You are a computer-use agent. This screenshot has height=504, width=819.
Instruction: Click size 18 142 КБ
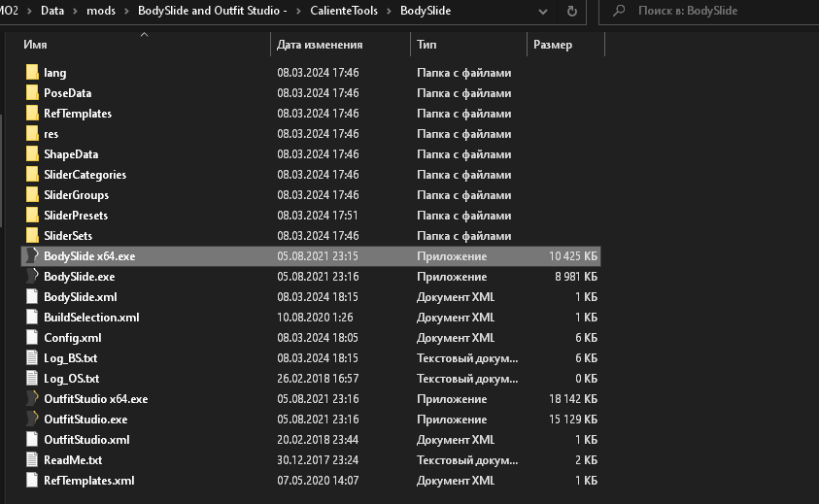(573, 398)
